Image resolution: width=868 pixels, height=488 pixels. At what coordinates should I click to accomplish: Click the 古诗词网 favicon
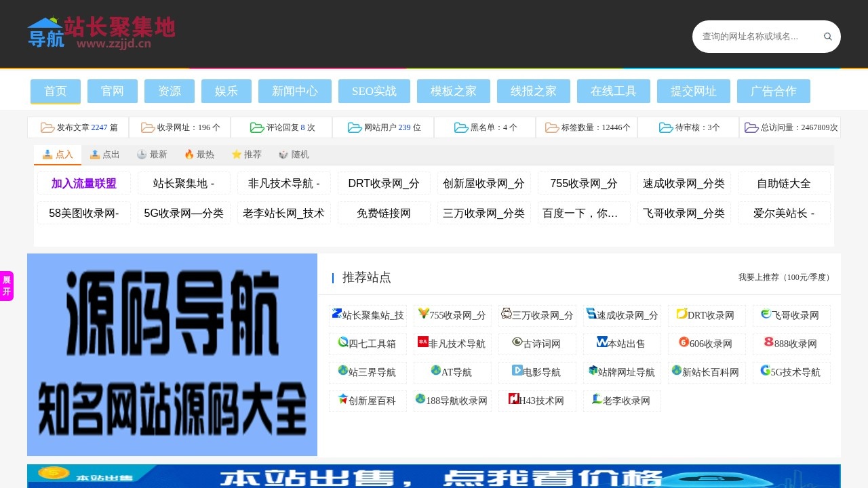coord(517,342)
